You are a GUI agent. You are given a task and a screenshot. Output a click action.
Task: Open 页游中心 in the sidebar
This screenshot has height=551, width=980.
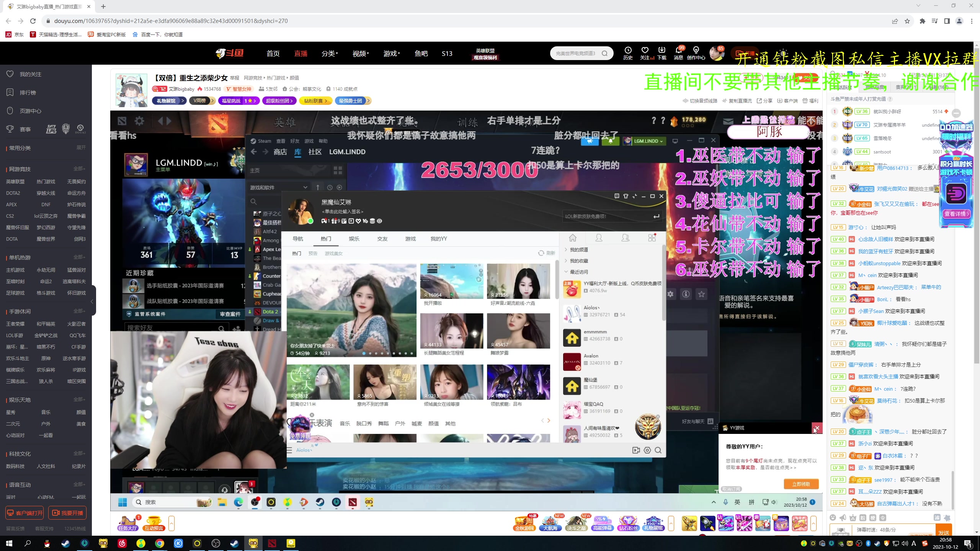coord(30,111)
